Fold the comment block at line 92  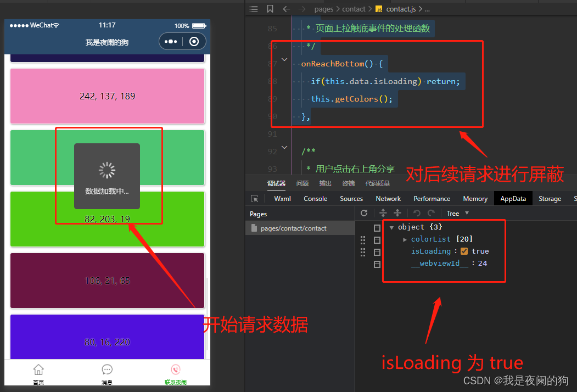click(284, 147)
